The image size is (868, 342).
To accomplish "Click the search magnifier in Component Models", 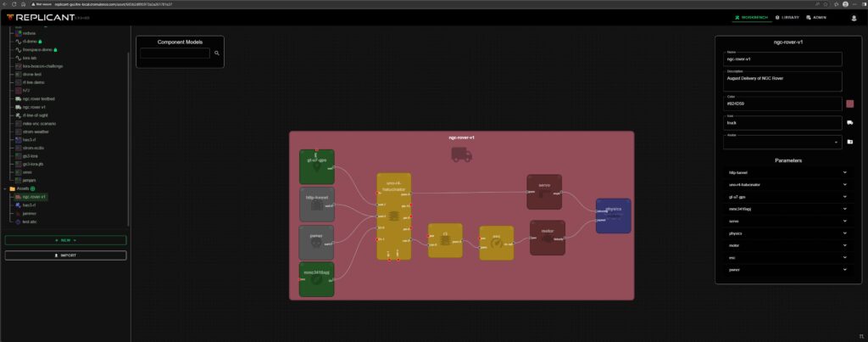I will pyautogui.click(x=217, y=53).
